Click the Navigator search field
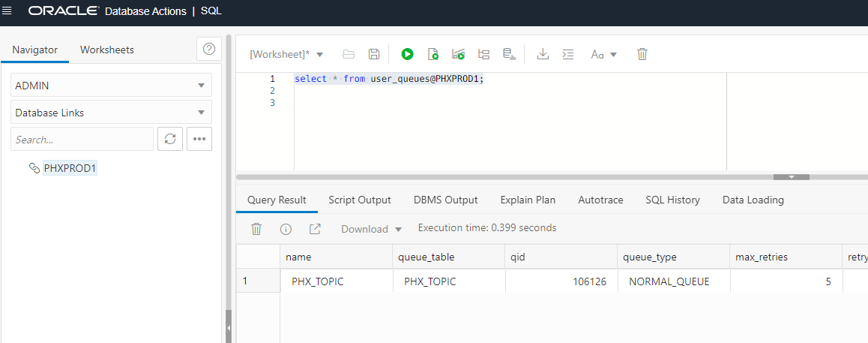Viewport: 868px width, 343px height. [82, 140]
